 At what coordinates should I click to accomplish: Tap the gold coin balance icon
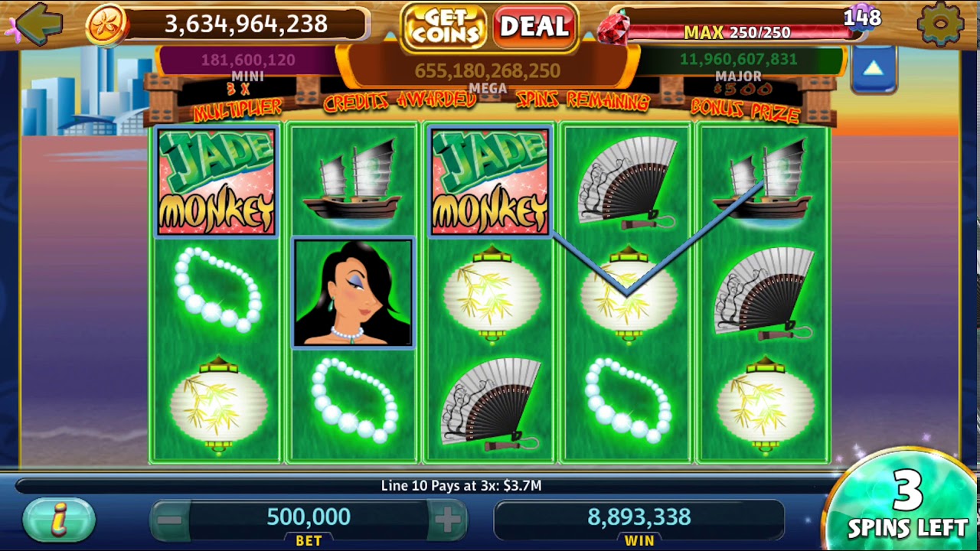[x=106, y=24]
